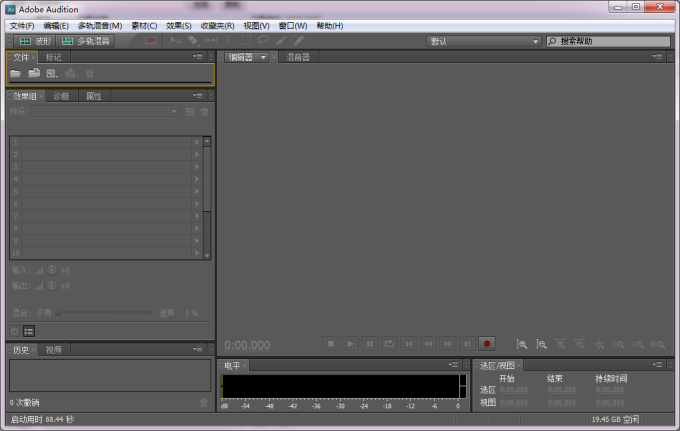Click the Stop transport button
680x431 pixels.
coord(332,343)
